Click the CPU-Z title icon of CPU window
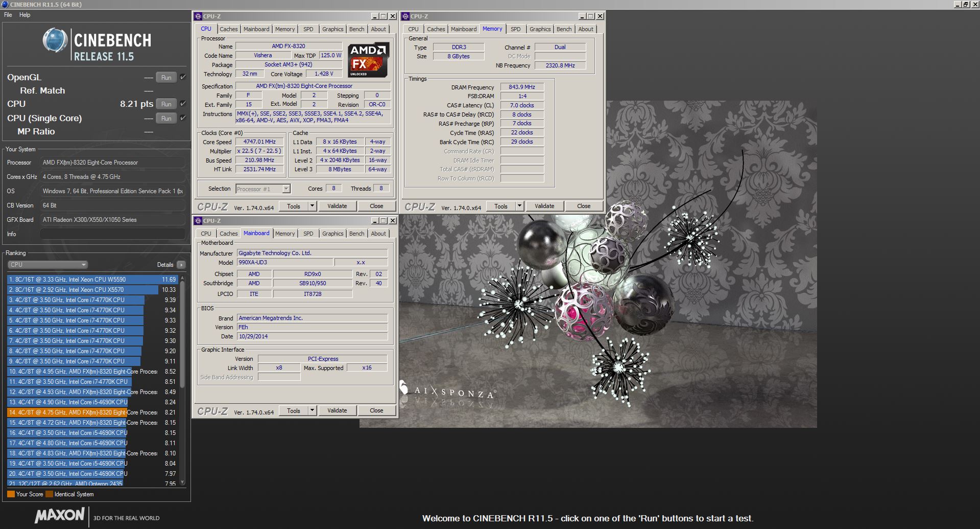 pyautogui.click(x=199, y=16)
